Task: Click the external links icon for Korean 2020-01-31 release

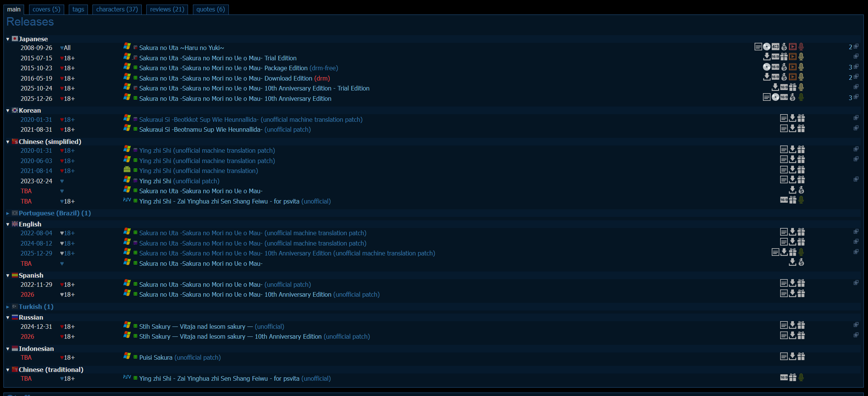Action: (856, 118)
